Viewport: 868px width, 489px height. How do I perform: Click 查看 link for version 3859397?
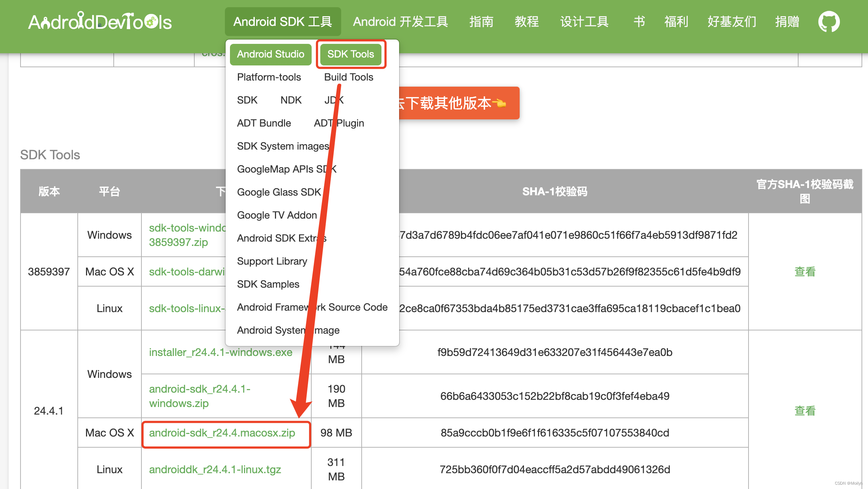(x=805, y=271)
